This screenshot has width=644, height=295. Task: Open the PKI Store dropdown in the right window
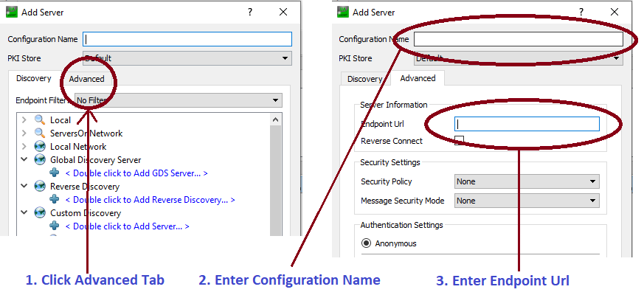tap(519, 58)
